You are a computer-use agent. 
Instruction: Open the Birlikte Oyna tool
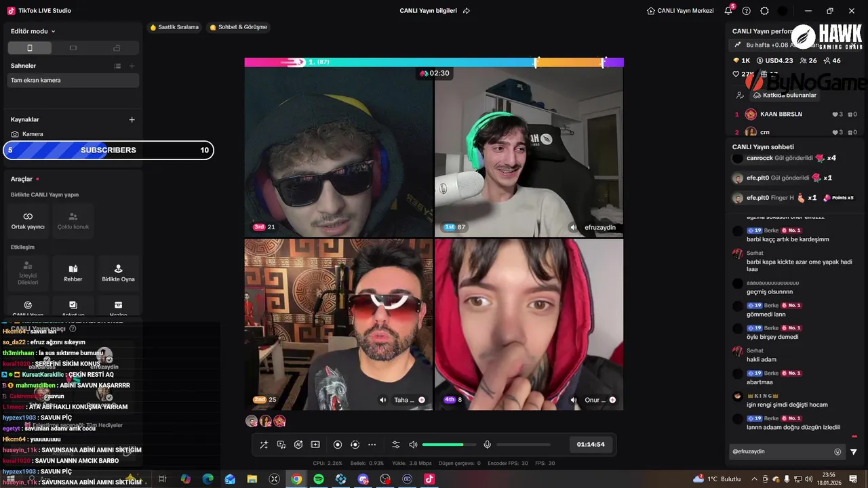click(x=118, y=273)
